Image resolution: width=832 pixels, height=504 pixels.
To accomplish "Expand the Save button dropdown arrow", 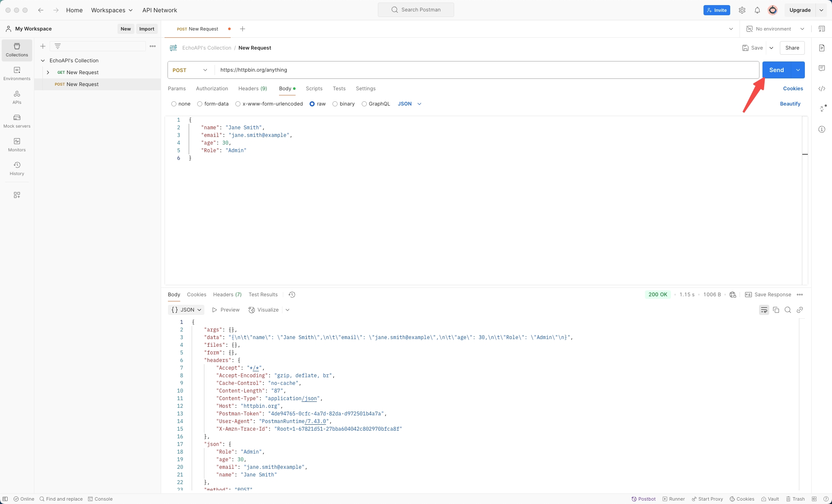I will point(771,47).
